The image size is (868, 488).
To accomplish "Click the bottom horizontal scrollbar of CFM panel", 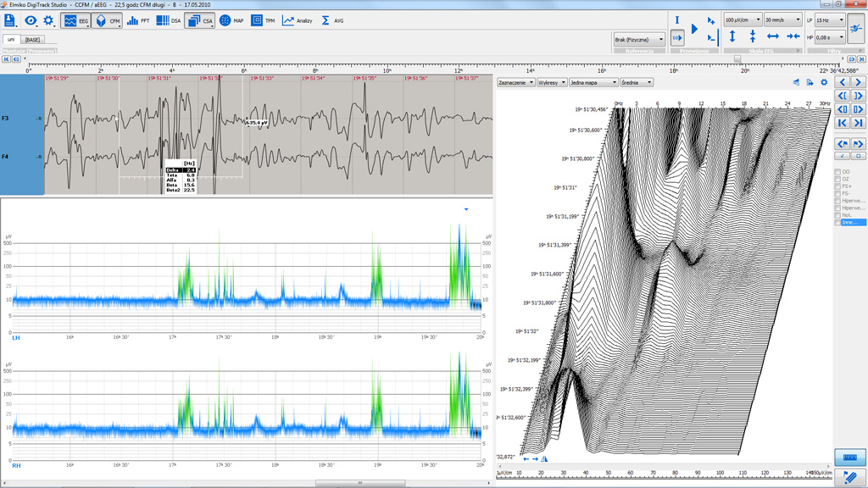I will coord(360,483).
